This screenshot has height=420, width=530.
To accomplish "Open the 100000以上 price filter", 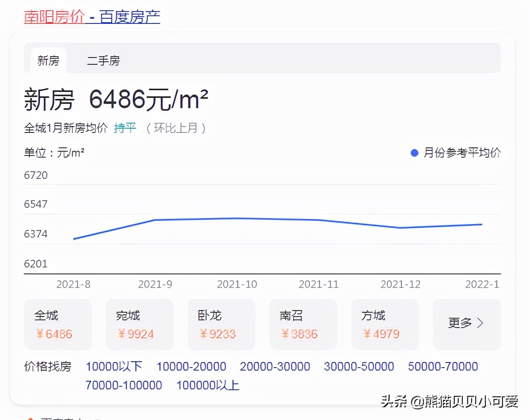I will (207, 385).
